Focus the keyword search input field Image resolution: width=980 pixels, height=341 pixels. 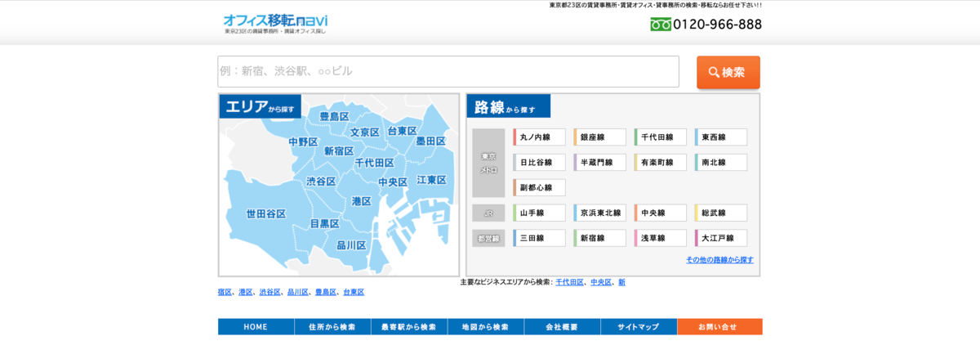click(448, 71)
